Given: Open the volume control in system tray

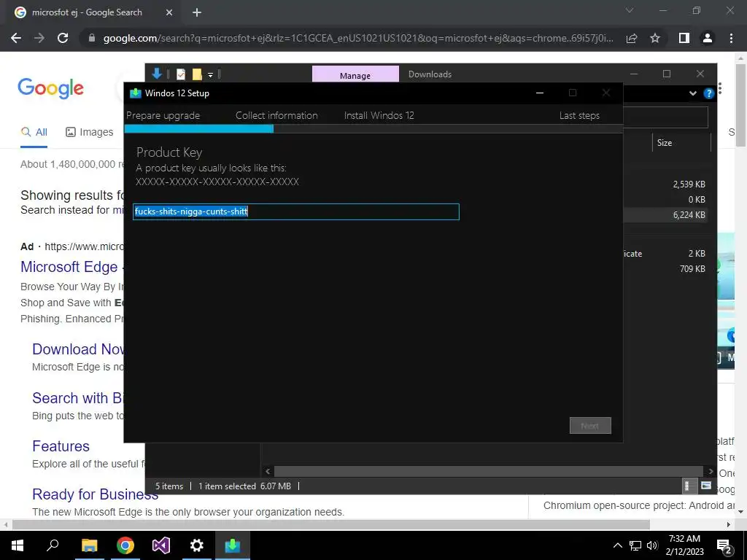Looking at the screenshot, I should coord(652,545).
